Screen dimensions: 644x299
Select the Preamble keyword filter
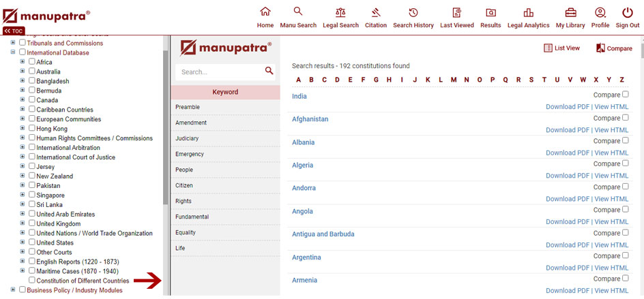tap(188, 107)
